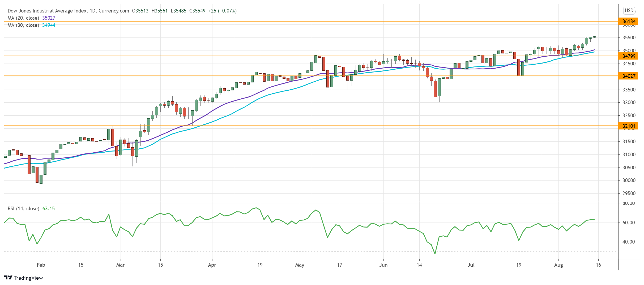644x285 pixels.
Task: Click the Apr date on the time axis
Action: [x=212, y=265]
